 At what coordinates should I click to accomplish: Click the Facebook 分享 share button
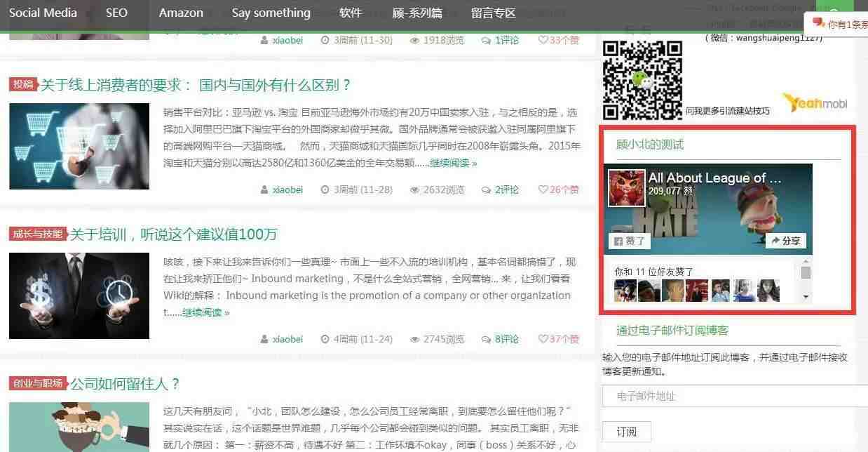[786, 241]
